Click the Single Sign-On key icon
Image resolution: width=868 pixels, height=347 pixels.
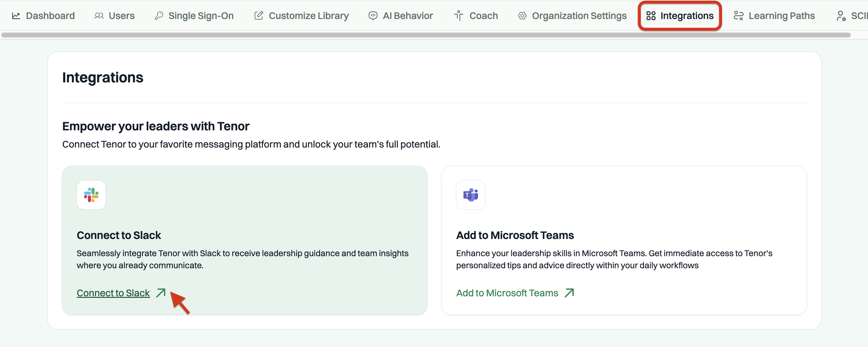pos(159,16)
